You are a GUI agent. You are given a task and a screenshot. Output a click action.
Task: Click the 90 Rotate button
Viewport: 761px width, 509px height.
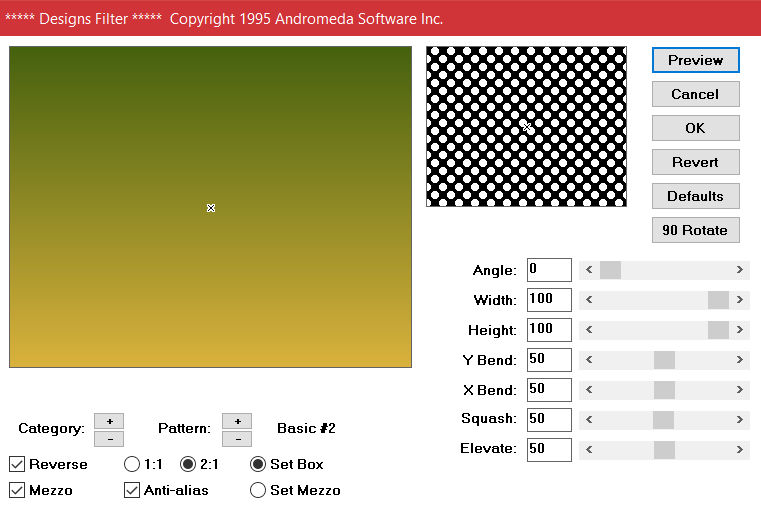[695, 230]
